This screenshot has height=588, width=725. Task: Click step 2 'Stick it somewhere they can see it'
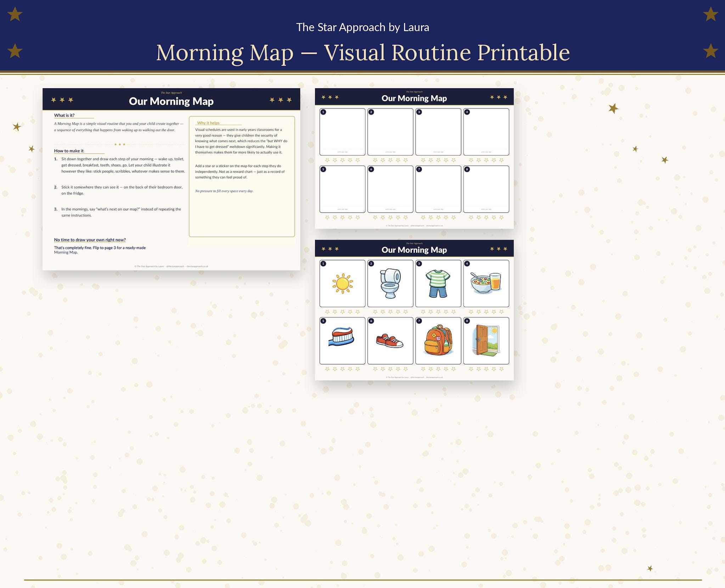(x=122, y=190)
